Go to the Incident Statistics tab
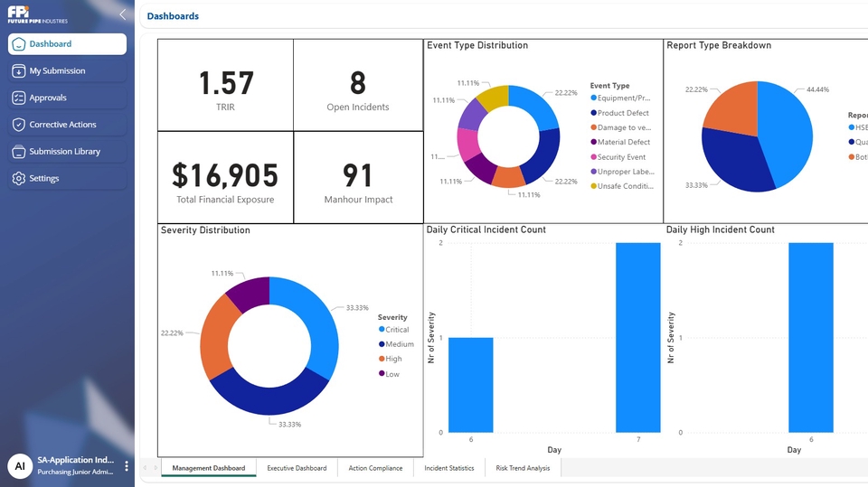868x487 pixels. (x=449, y=468)
